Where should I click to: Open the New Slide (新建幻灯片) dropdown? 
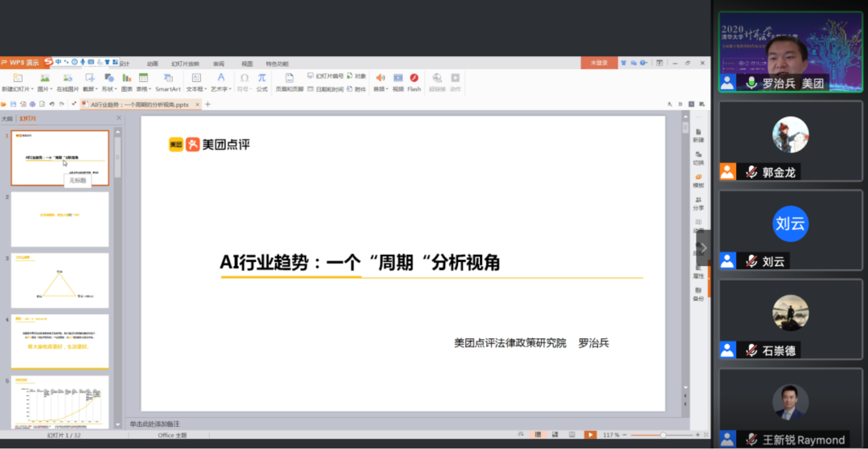pyautogui.click(x=17, y=82)
